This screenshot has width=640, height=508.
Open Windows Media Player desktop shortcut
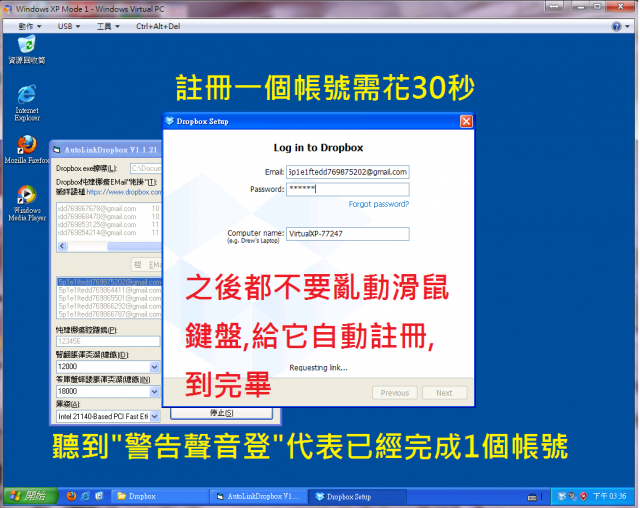click(x=27, y=203)
